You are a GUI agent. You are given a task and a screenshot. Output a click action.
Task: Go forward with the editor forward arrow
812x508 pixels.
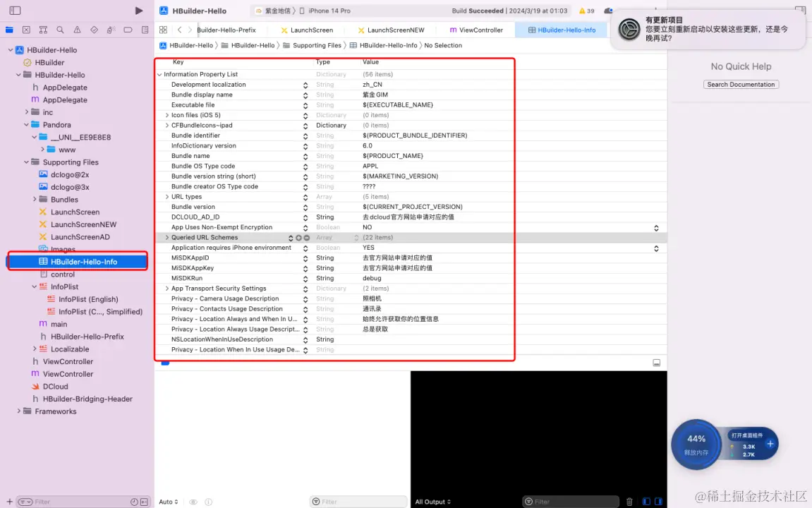(x=190, y=30)
